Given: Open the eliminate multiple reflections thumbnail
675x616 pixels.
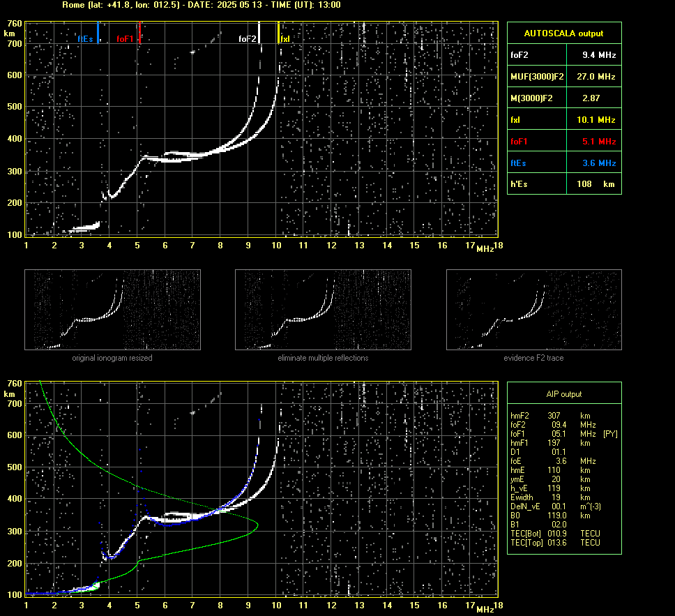Looking at the screenshot, I should click(323, 310).
